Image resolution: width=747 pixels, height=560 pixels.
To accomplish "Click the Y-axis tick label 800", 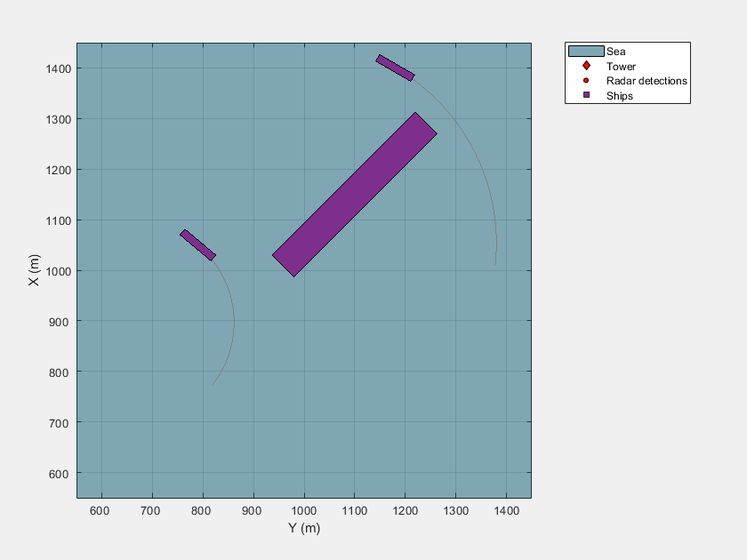I will tap(201, 511).
